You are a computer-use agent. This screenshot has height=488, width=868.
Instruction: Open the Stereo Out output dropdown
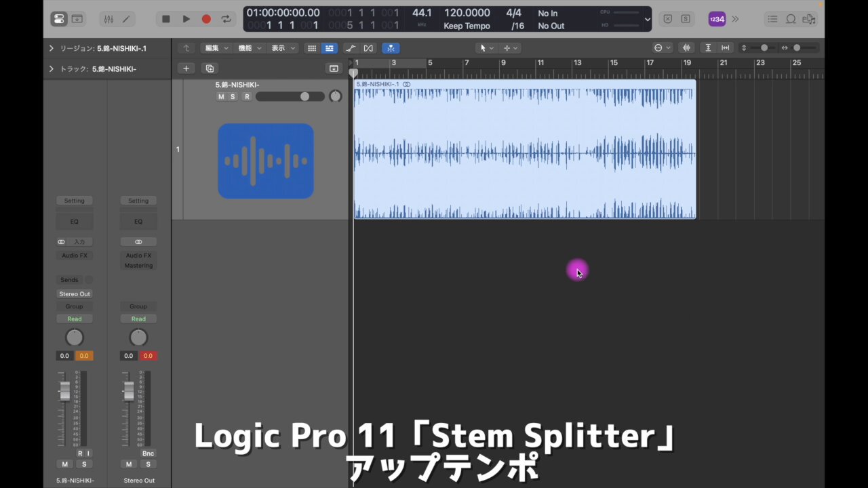[x=75, y=294]
